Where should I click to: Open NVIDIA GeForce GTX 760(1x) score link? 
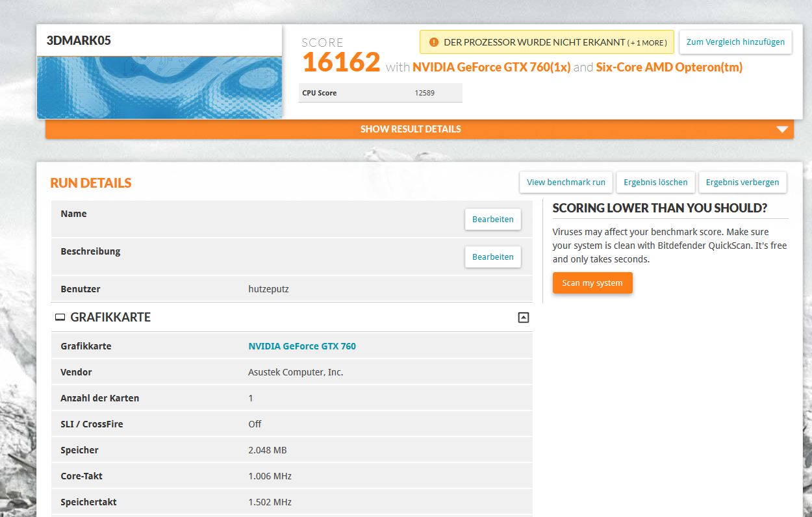491,67
